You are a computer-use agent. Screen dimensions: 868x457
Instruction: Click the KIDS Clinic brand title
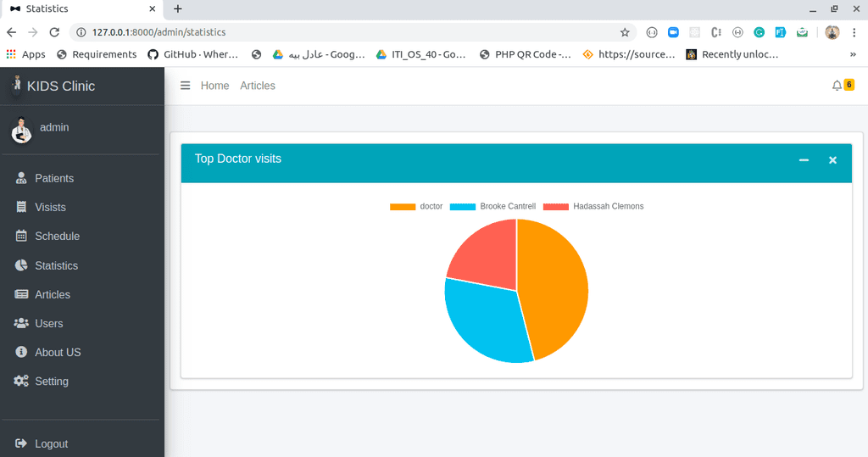point(61,86)
